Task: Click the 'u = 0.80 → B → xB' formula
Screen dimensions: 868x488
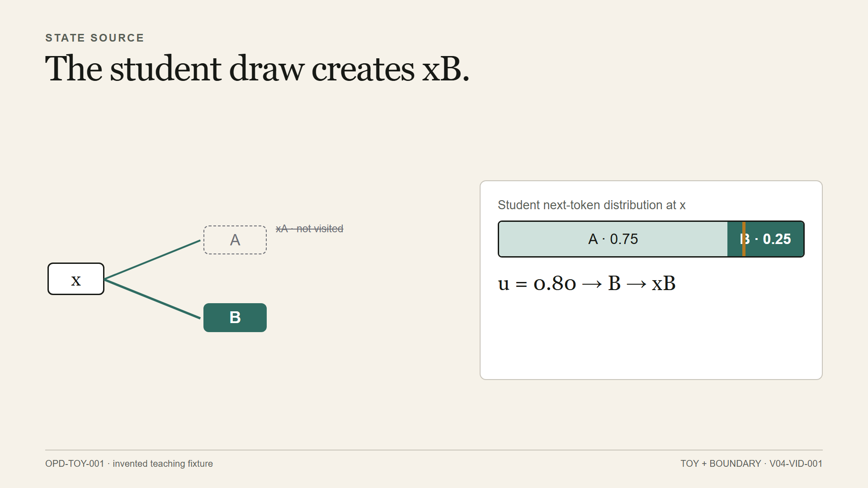Action: (x=587, y=284)
